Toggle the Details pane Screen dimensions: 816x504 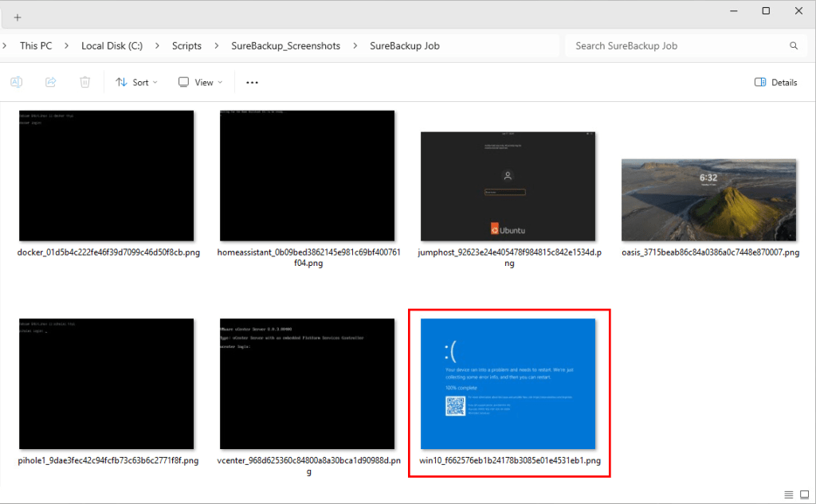coord(774,82)
